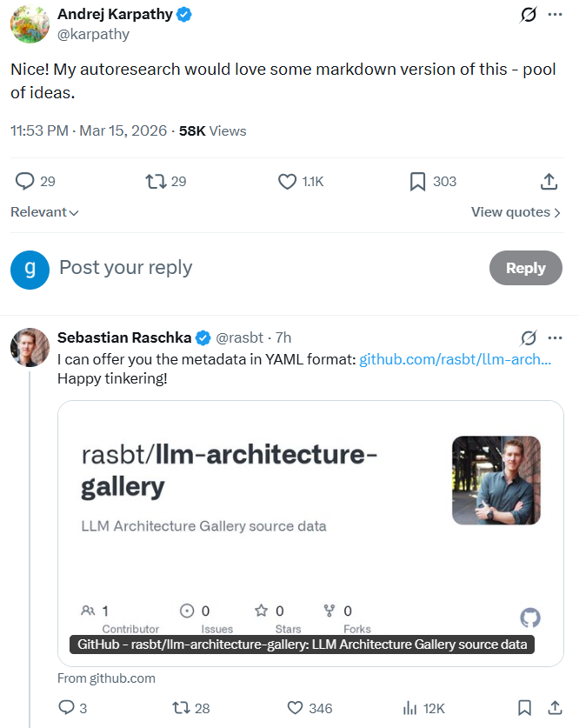This screenshot has width=579, height=728.
Task: Open the llm-architecture-gallery GitHub preview card
Action: pos(310,522)
